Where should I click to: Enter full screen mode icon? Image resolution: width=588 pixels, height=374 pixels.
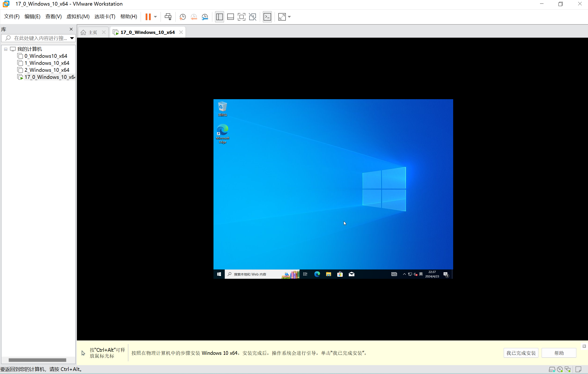click(241, 17)
